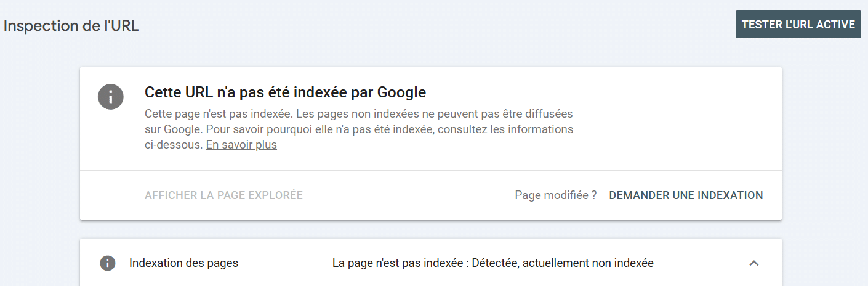Click the word Google in the bold heading
This screenshot has height=286, width=868.
(401, 92)
